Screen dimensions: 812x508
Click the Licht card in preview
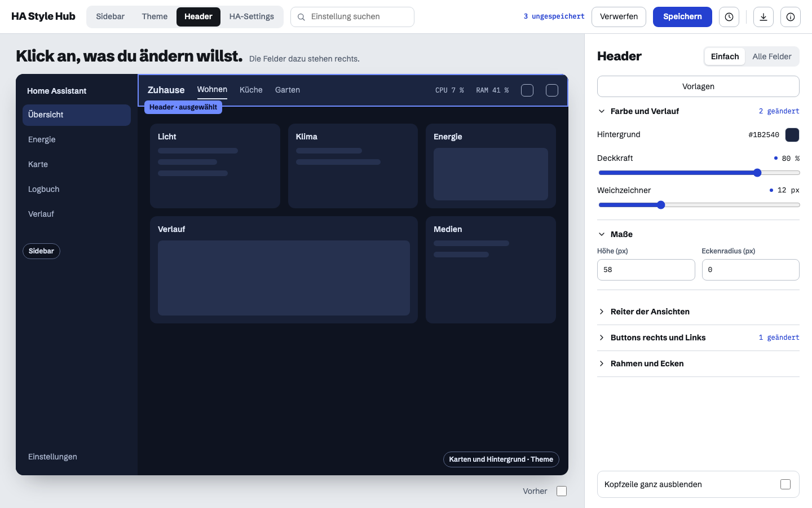pyautogui.click(x=215, y=166)
